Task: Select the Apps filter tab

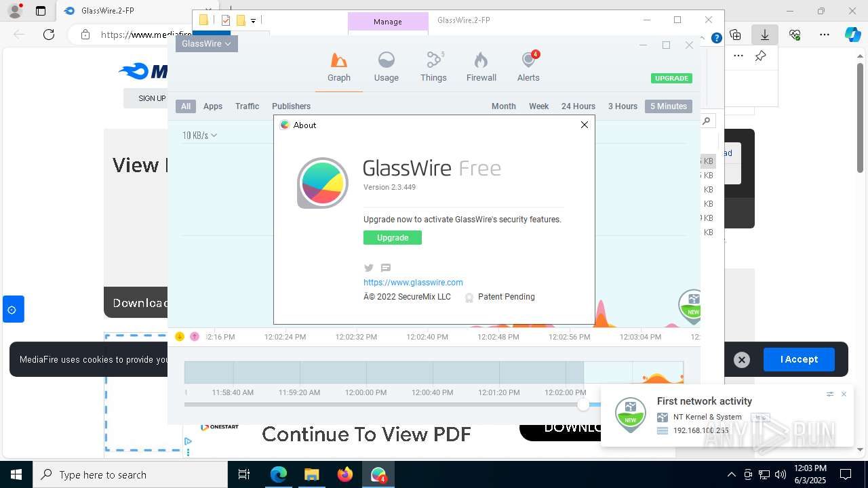Action: (x=213, y=106)
